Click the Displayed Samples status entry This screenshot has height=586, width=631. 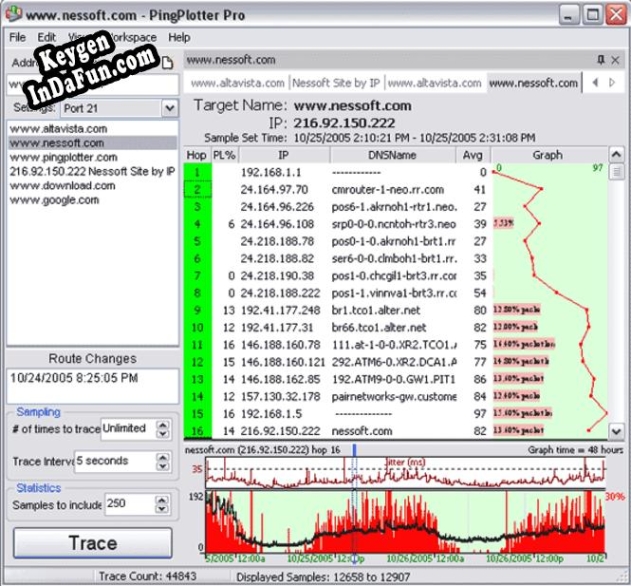[x=323, y=577]
